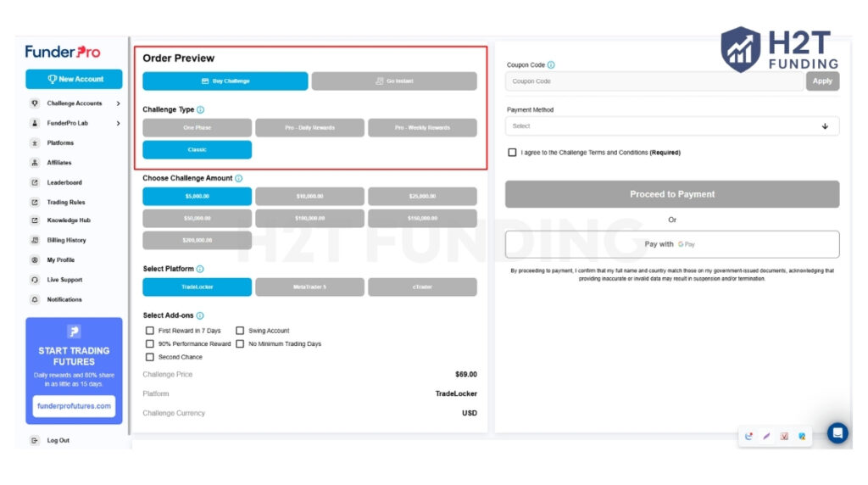Enable First Reward in 7 Days add-on
This screenshot has height=485, width=868.
click(x=149, y=331)
